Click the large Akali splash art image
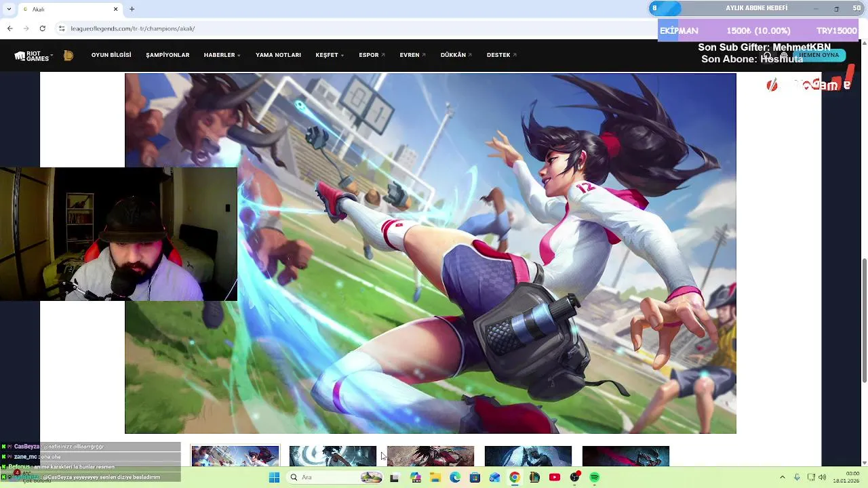 [x=431, y=253]
